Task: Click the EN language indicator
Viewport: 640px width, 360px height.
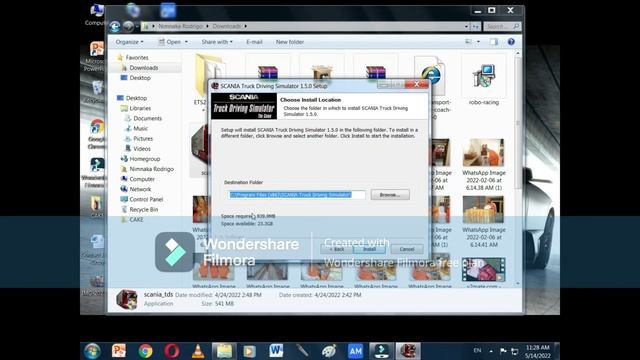Action: coord(477,351)
